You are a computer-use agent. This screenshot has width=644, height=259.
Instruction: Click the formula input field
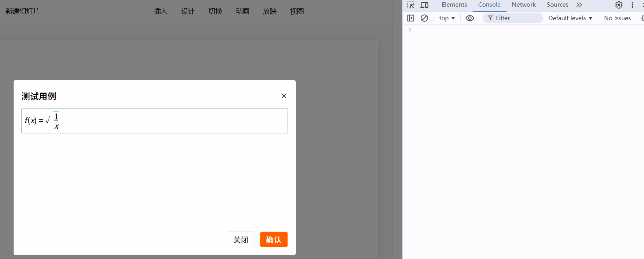point(154,121)
